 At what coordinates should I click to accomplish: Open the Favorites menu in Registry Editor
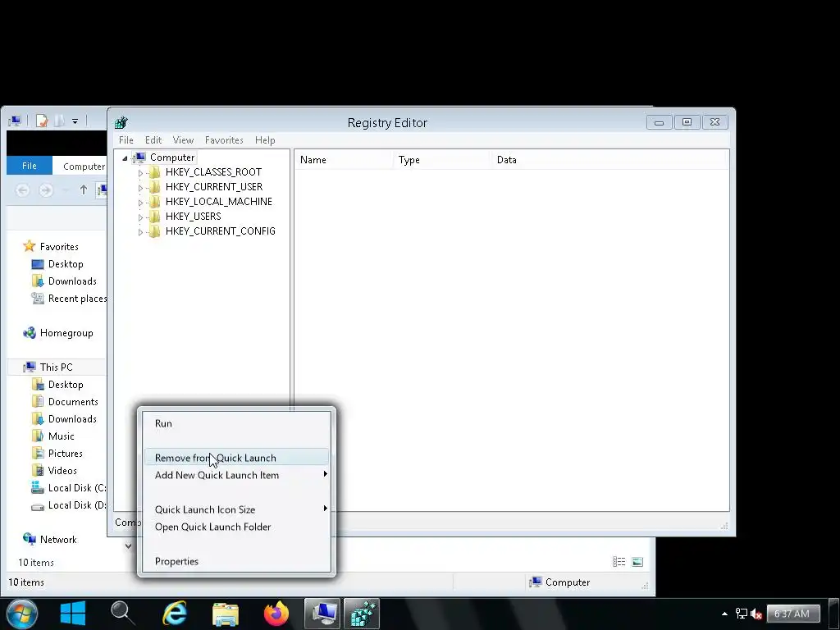(224, 140)
